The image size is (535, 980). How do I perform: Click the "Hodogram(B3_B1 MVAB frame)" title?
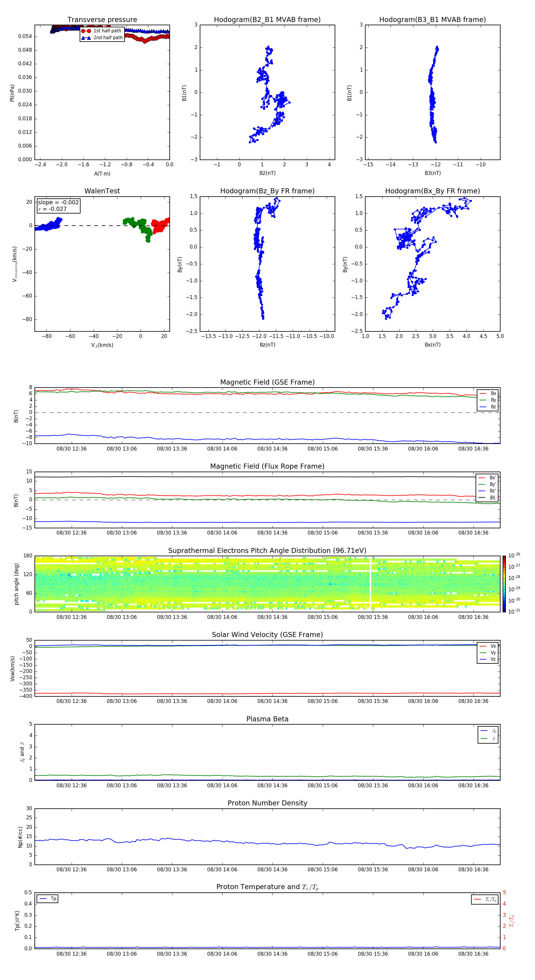(x=432, y=20)
